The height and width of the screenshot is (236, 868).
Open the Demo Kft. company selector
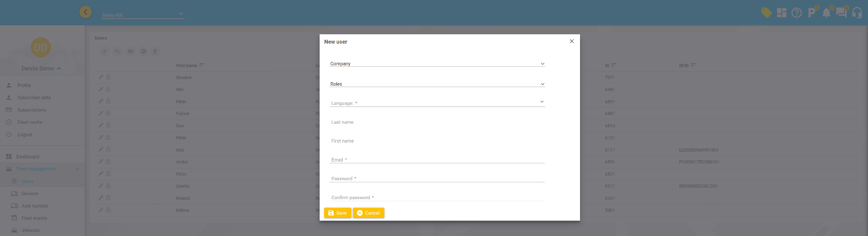(x=143, y=14)
